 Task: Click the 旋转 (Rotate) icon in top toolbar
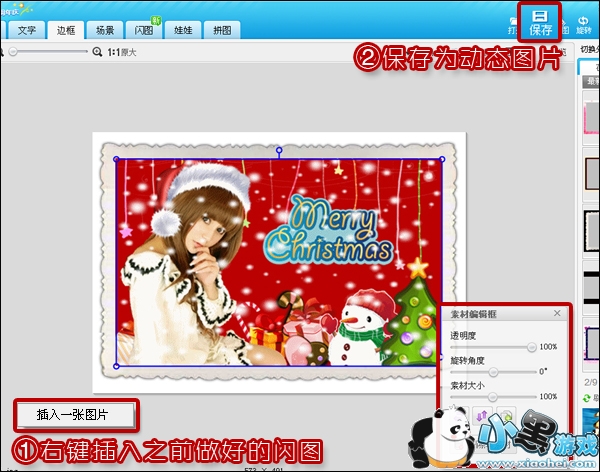[584, 22]
